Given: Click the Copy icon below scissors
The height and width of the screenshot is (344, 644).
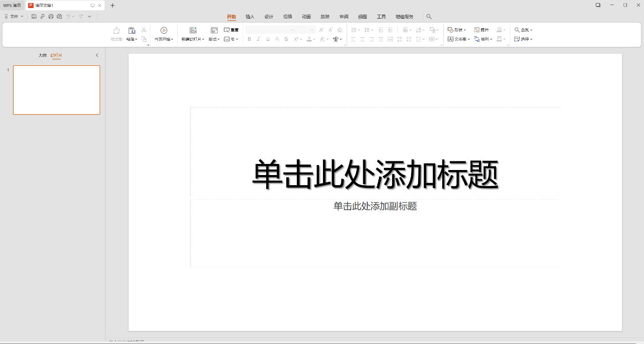Looking at the screenshot, I should 144,39.
